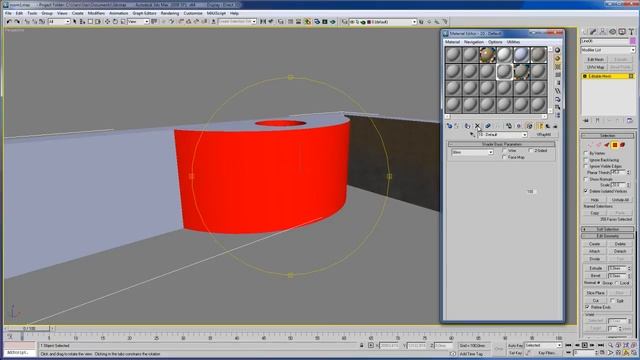This screenshot has width=640, height=360.
Task: Enable the Wire checkbox in Material Editor
Action: point(504,151)
